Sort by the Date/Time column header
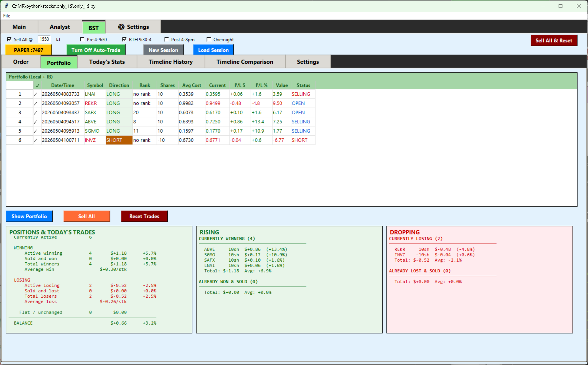This screenshot has height=365, width=588. pos(63,85)
